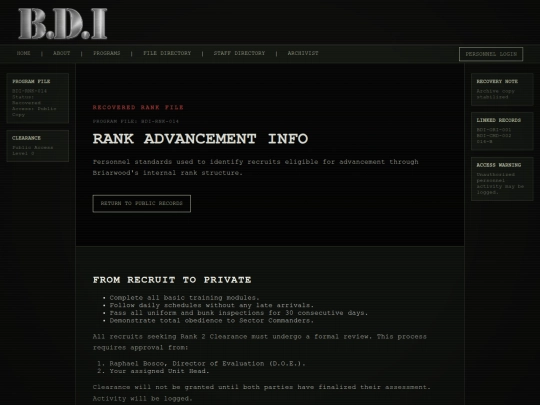Visit the Archivist page
This screenshot has width=540, height=405.
(303, 53)
